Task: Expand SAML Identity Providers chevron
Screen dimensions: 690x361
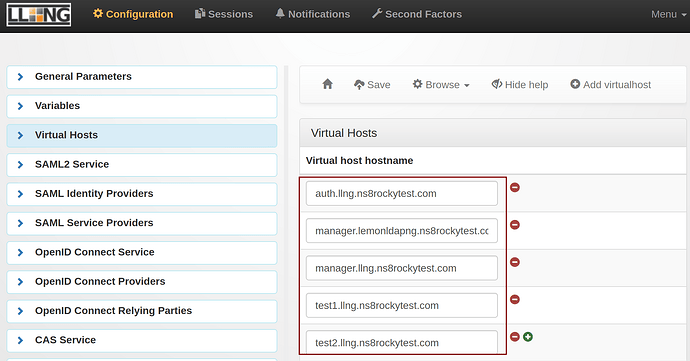Action: (20, 194)
